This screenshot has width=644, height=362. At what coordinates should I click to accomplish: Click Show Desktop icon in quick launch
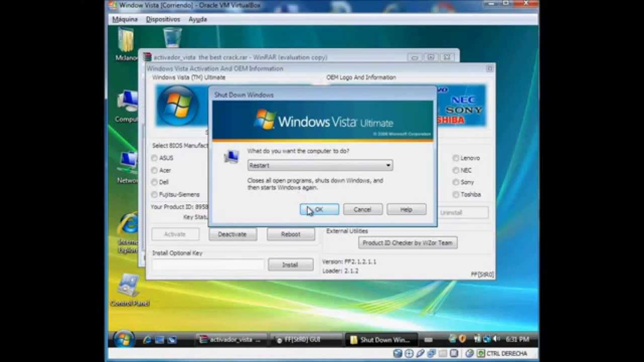point(159,340)
